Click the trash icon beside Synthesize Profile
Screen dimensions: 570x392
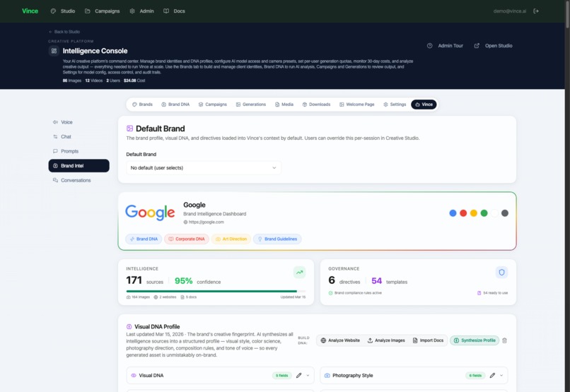pyautogui.click(x=504, y=340)
